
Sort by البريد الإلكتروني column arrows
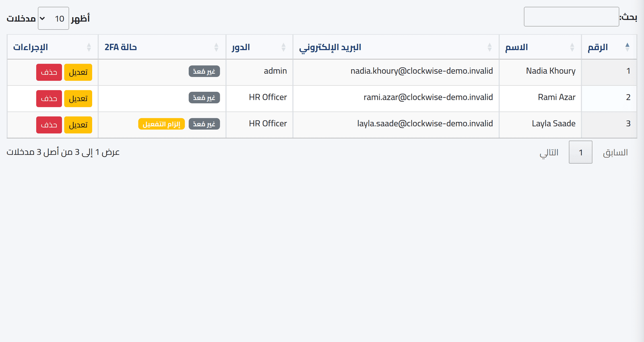tap(489, 47)
